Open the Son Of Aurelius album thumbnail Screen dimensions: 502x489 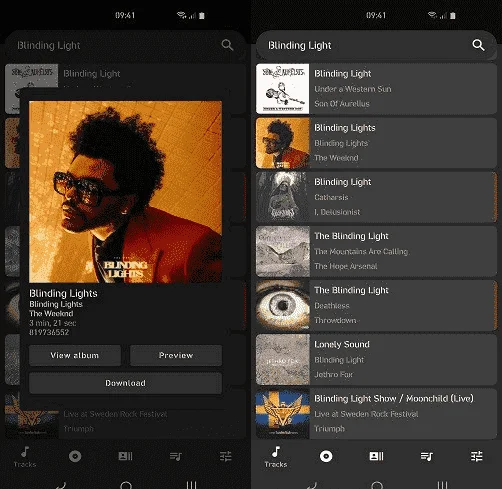pyautogui.click(x=283, y=89)
